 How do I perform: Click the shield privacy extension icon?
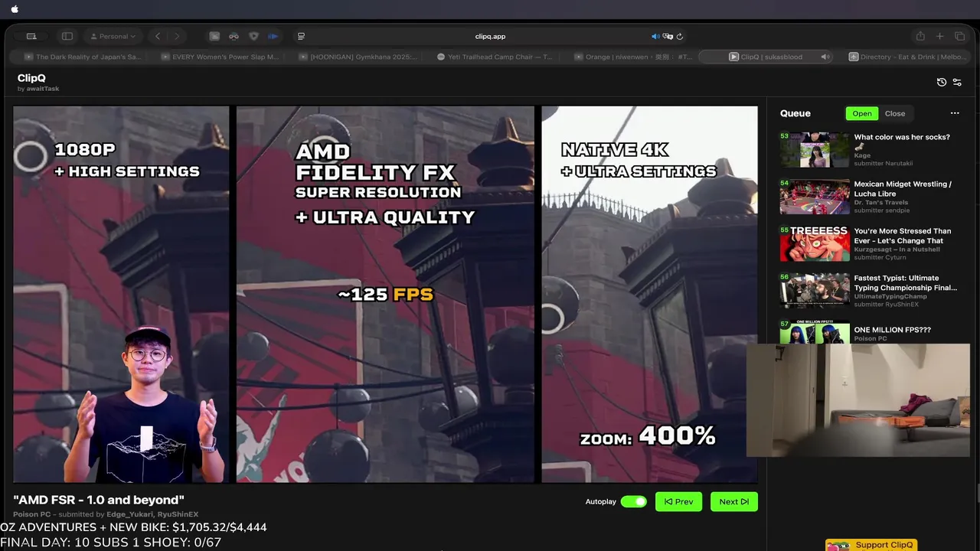coord(254,36)
